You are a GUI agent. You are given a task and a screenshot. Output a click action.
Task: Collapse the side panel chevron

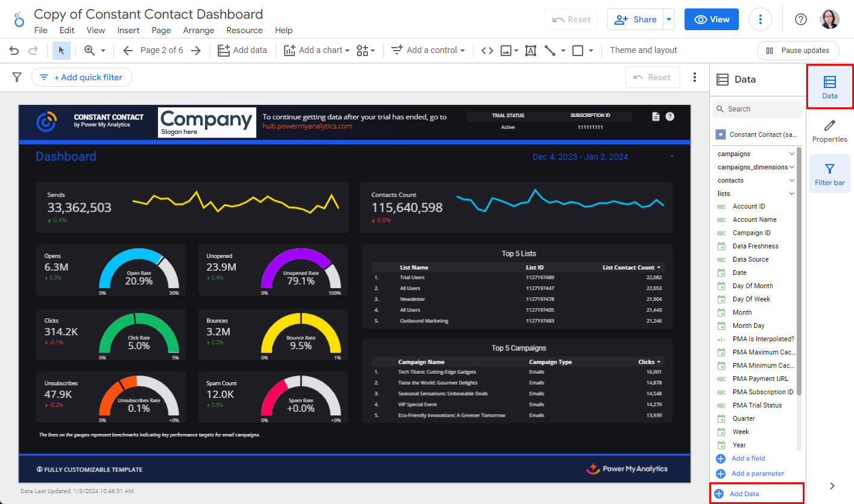click(832, 486)
